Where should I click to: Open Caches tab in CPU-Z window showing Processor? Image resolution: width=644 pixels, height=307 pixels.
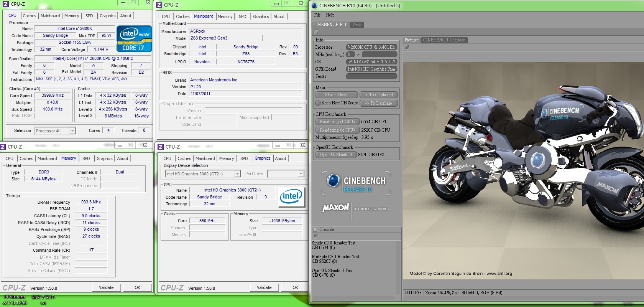(29, 16)
